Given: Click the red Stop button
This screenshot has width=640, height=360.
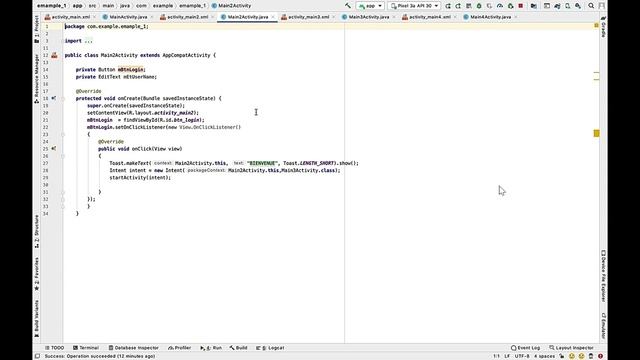Looking at the screenshot, I should point(521,6).
